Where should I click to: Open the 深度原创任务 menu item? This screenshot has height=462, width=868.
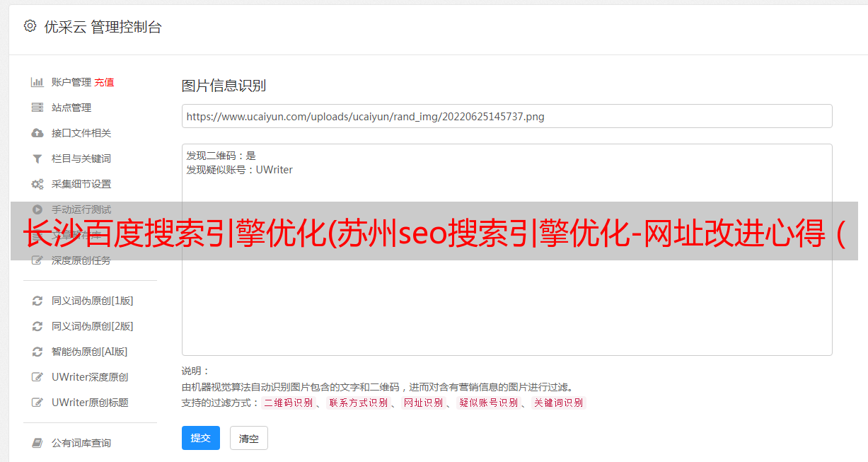pyautogui.click(x=81, y=260)
